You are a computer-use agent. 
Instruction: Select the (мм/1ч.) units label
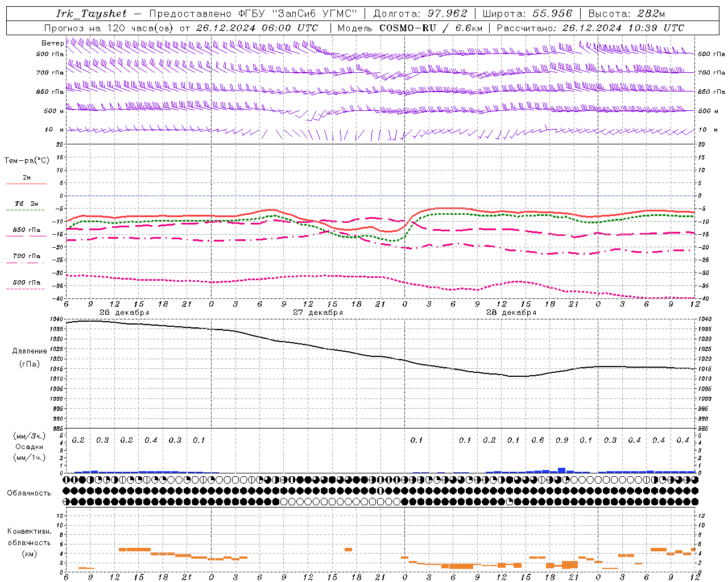30,458
